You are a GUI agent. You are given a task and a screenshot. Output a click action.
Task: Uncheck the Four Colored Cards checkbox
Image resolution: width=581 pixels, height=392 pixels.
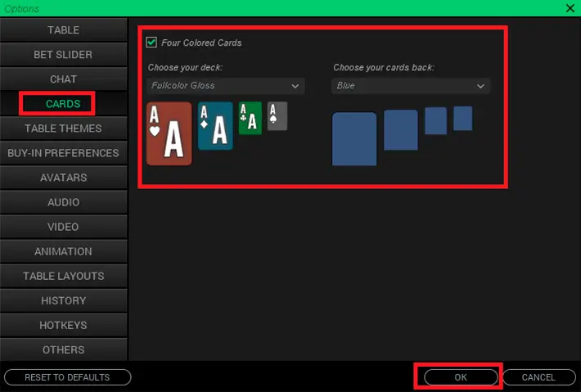click(x=151, y=43)
